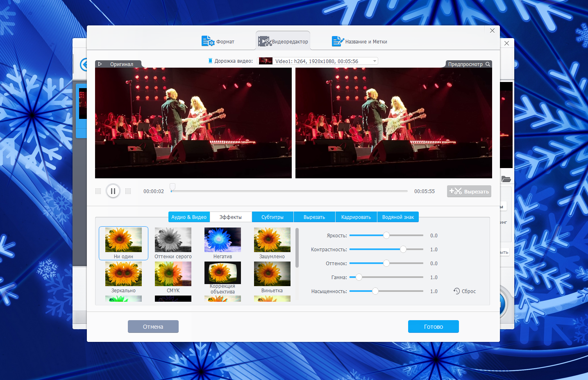
Task: Open the Кадрировать tab
Action: tap(356, 217)
